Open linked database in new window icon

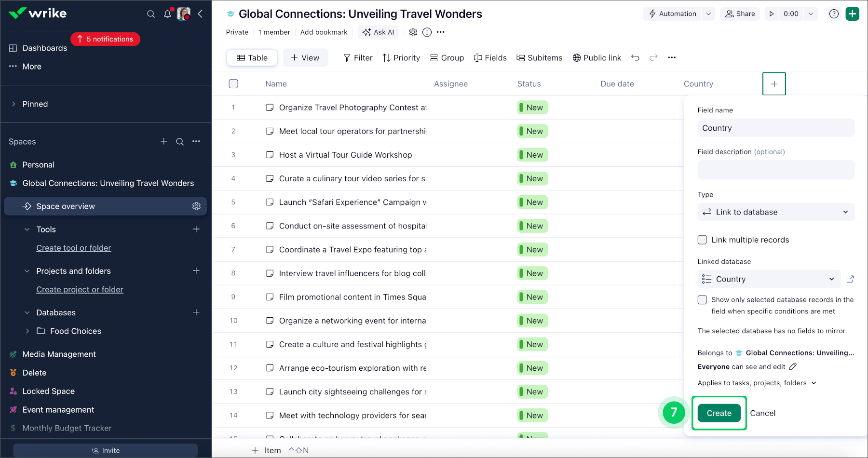[x=850, y=279]
